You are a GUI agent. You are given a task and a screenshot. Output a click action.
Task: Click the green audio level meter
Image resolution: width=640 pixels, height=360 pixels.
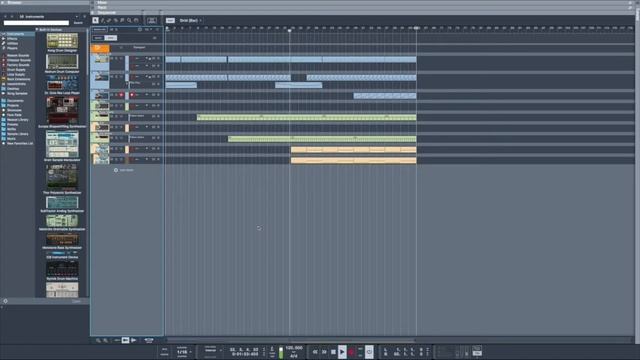coord(281,352)
